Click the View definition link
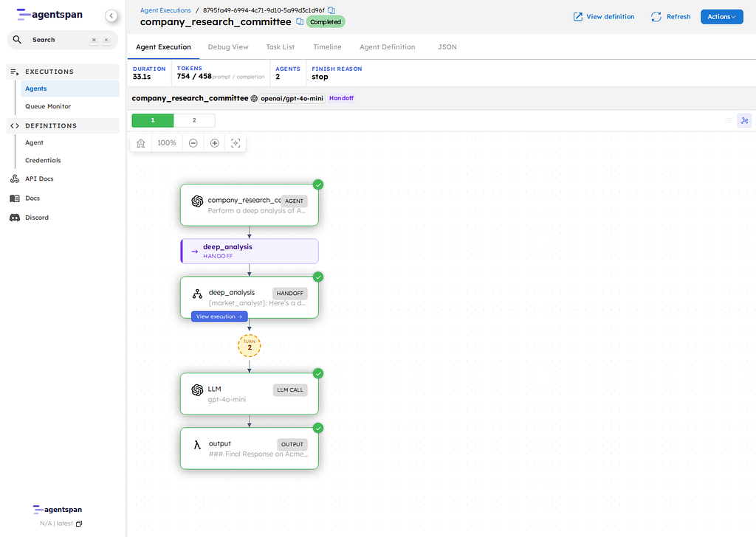 [x=604, y=16]
